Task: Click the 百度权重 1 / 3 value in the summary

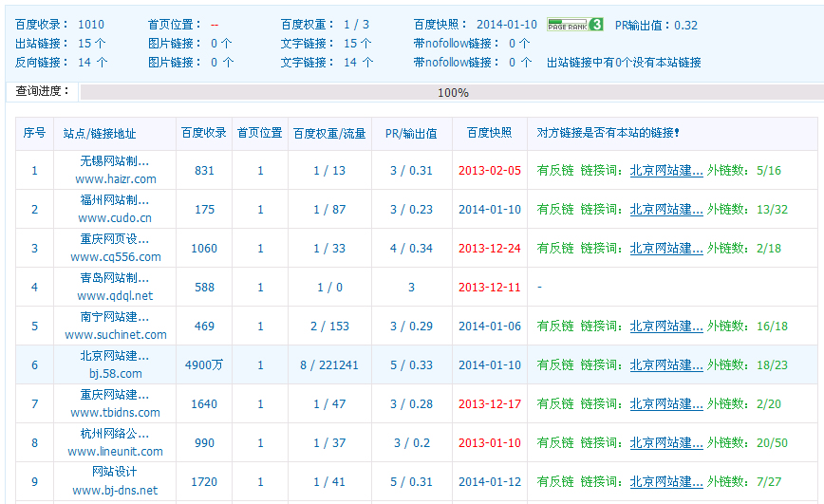Action: click(356, 25)
